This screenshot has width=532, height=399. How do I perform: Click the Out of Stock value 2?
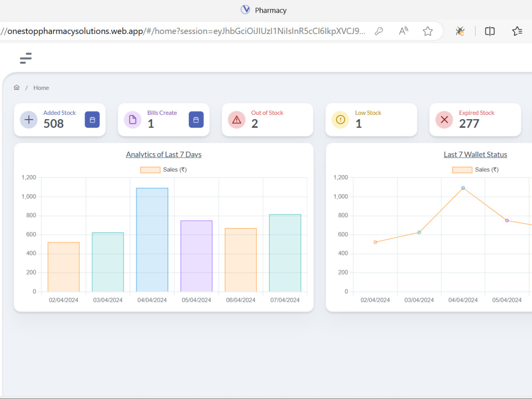pos(254,123)
